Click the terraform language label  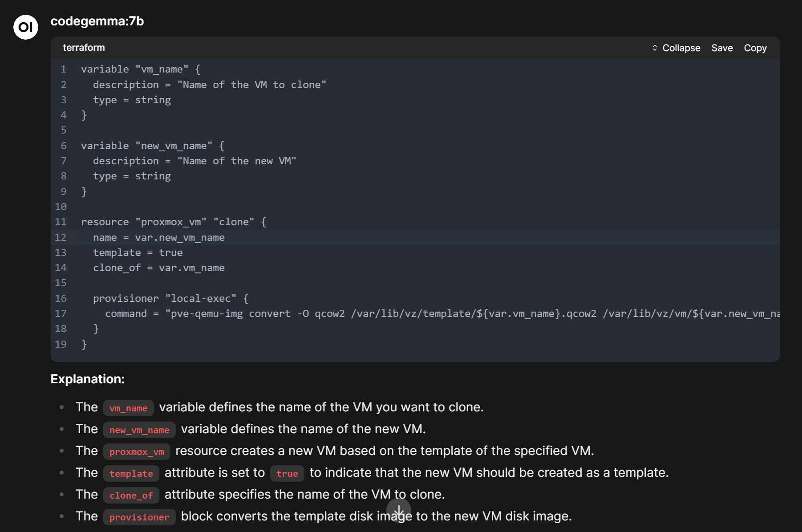(84, 48)
